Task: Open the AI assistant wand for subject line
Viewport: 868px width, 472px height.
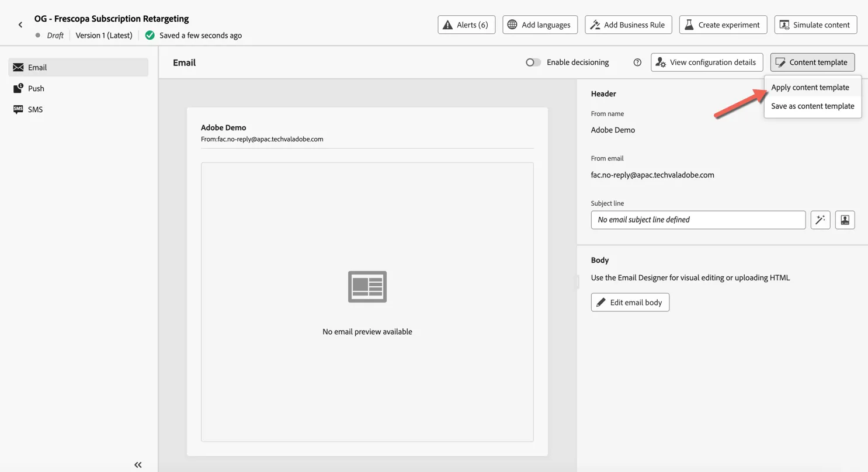Action: click(820, 220)
